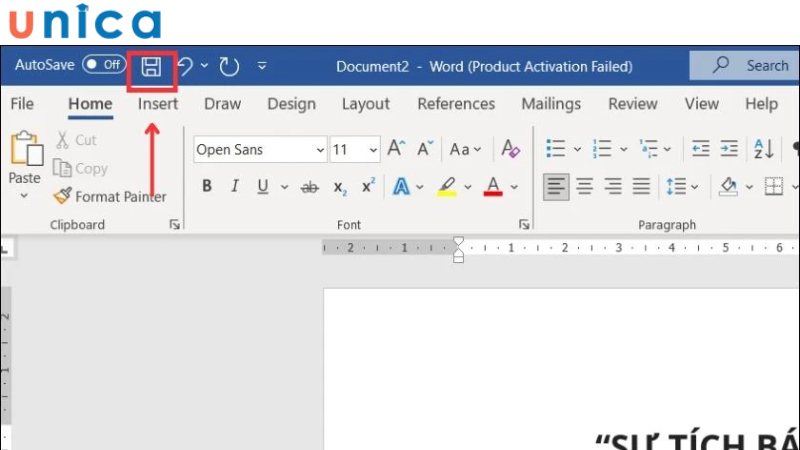This screenshot has height=450, width=800.
Task: Toggle Italic formatting
Action: 235,187
